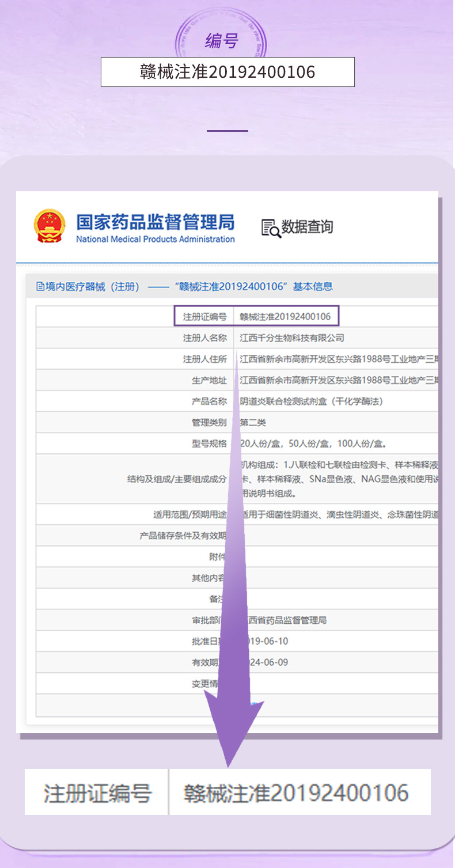Click the 注册人住所 row label
Viewport: 455px width, 868px height.
(x=204, y=359)
